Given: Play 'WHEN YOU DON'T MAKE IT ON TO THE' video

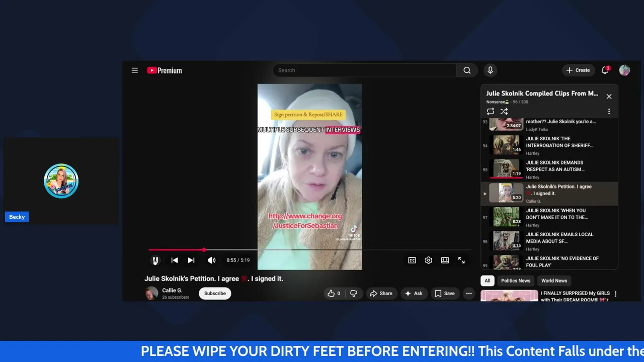Looking at the screenshot, I should point(549,218).
